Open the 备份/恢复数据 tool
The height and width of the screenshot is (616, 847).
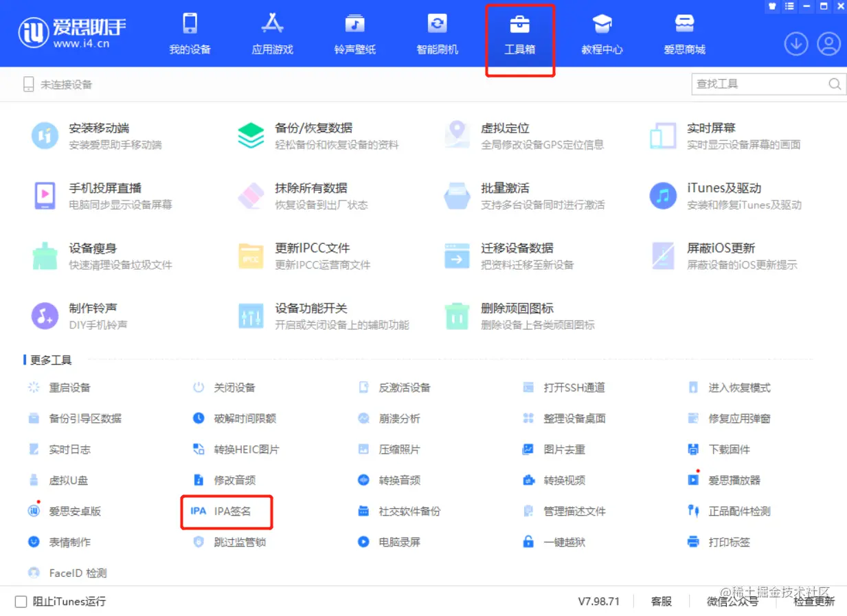[317, 135]
